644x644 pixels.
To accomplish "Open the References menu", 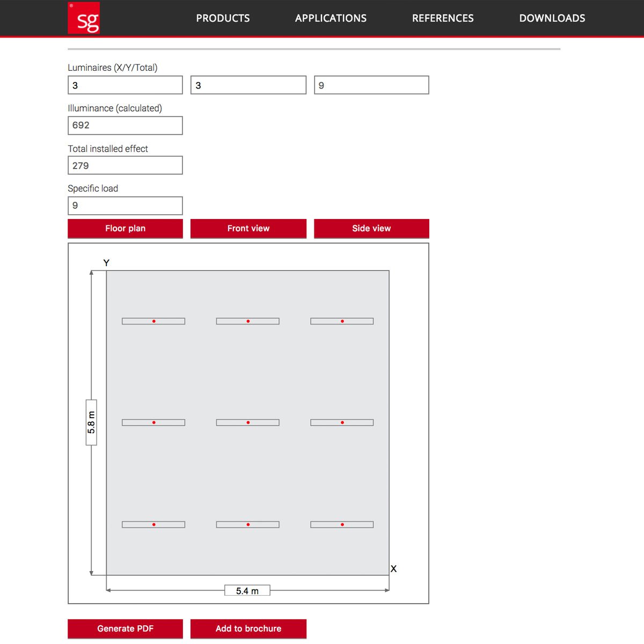I will (443, 18).
